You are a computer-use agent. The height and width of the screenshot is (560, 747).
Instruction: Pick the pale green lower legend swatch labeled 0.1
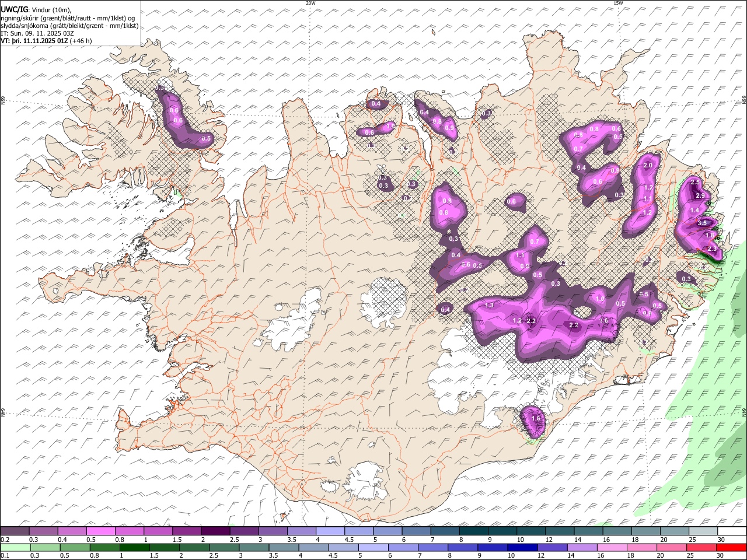15,547
